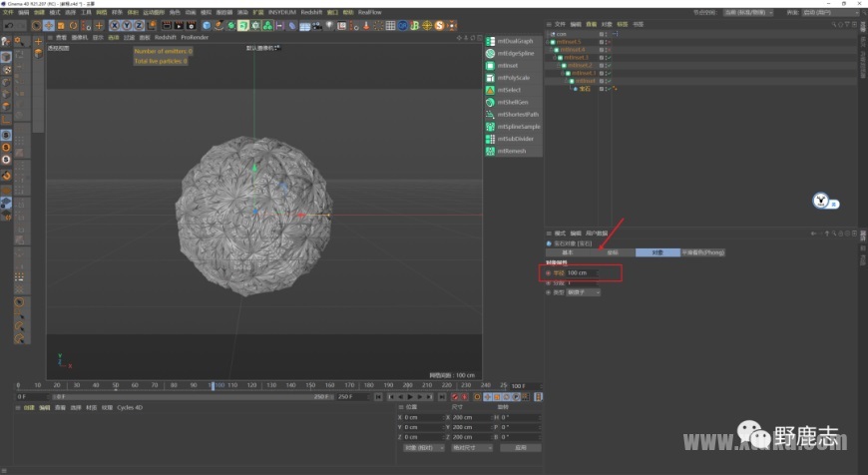Add mtShortestPath from the palette
This screenshot has height=475, width=868.
(x=512, y=114)
